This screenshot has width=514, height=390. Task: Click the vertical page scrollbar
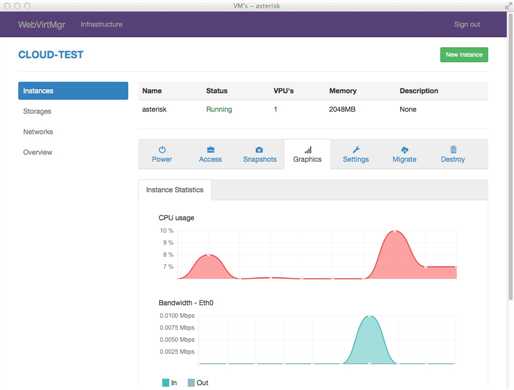tap(510, 157)
